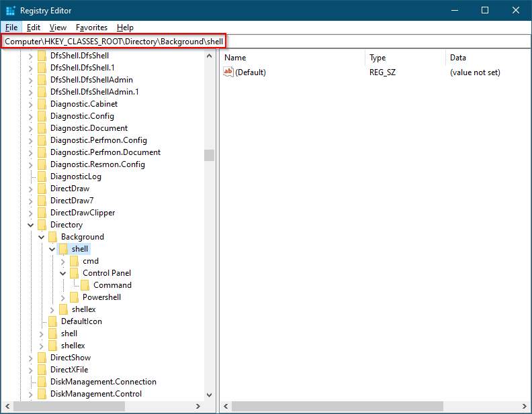This screenshot has height=414, width=532.
Task: Click values pane horizontal scroll right arrow
Action: (x=525, y=406)
